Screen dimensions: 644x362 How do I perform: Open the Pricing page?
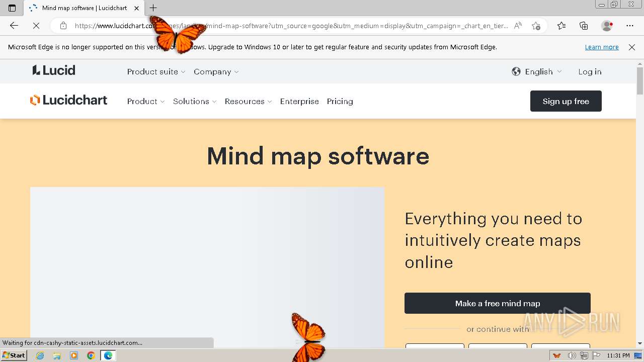(340, 101)
